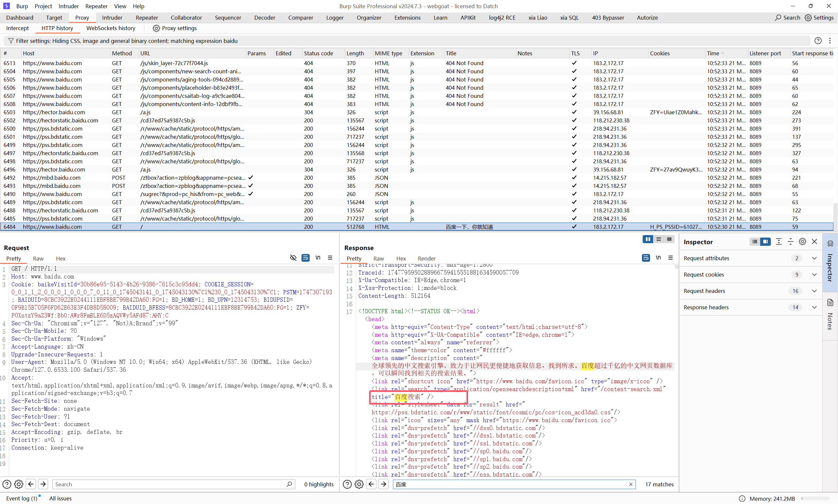Select vertical stacked layout view
This screenshot has width=838, height=504.
click(659, 240)
